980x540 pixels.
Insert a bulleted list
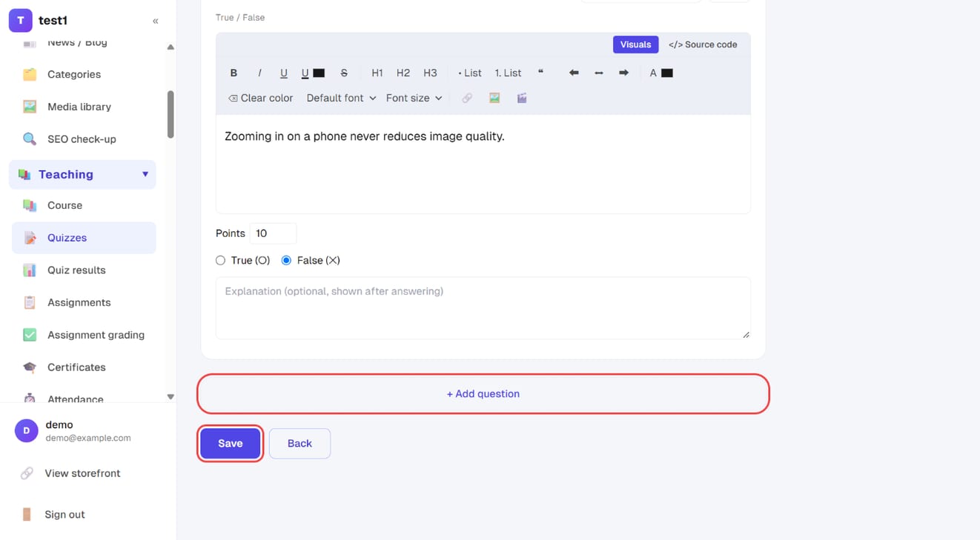(470, 73)
